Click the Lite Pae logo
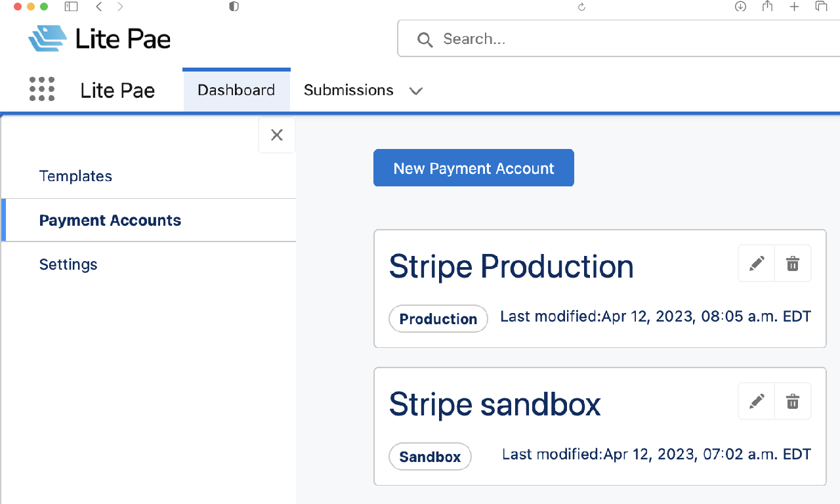840x504 pixels. pos(99,39)
